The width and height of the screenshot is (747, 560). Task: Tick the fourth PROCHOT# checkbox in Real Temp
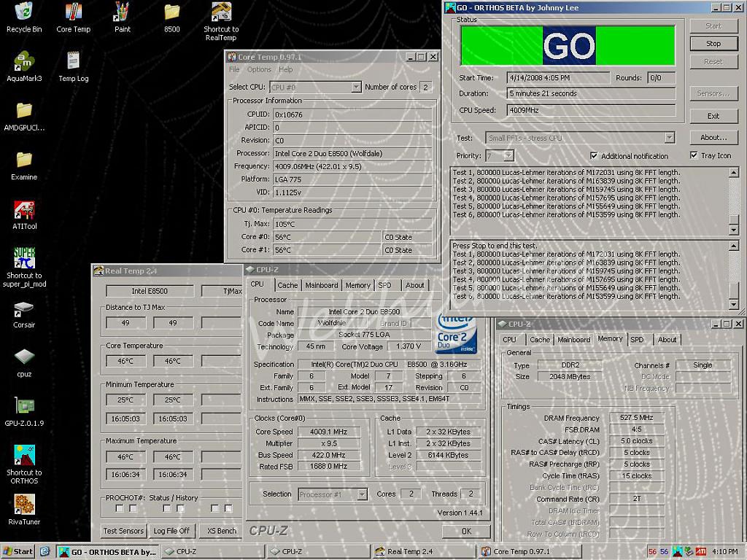pyautogui.click(x=181, y=508)
